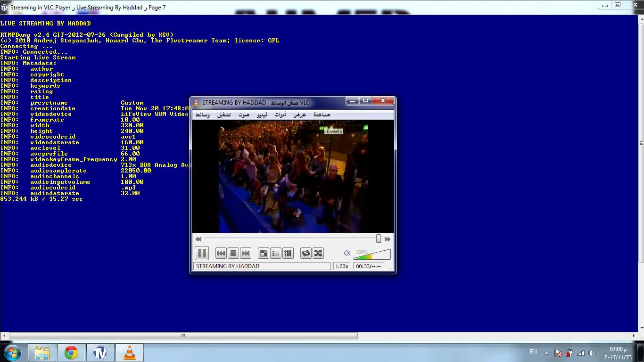Show hidden system tray icons arrow
Image resolution: width=644 pixels, height=362 pixels.
pyautogui.click(x=546, y=353)
